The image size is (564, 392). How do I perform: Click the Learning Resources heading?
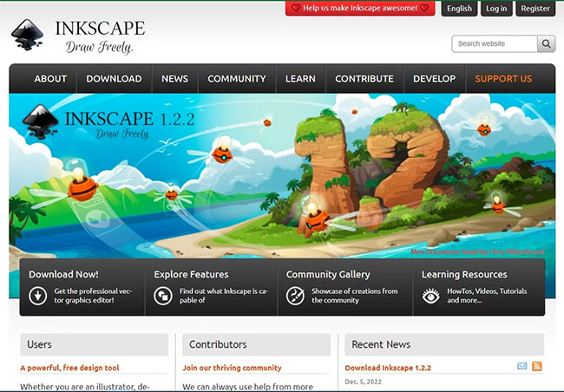pyautogui.click(x=464, y=274)
